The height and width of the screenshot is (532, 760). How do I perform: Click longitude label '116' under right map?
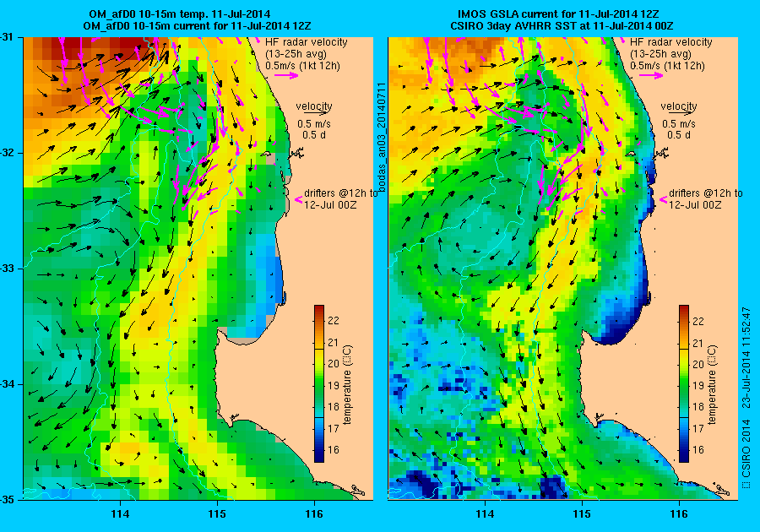coord(679,514)
